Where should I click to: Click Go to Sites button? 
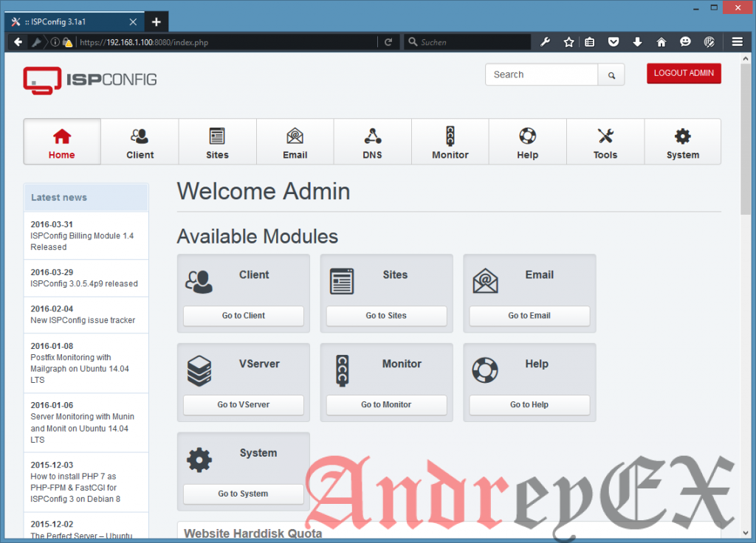click(387, 316)
